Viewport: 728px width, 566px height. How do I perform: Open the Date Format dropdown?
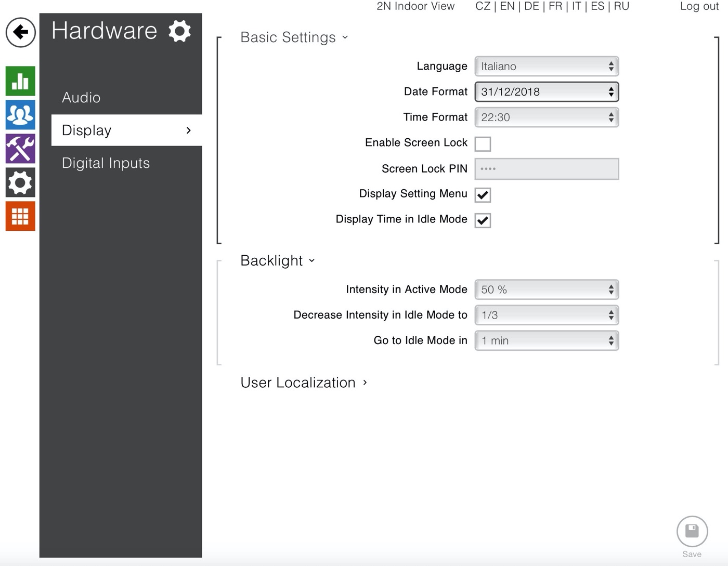tap(547, 92)
